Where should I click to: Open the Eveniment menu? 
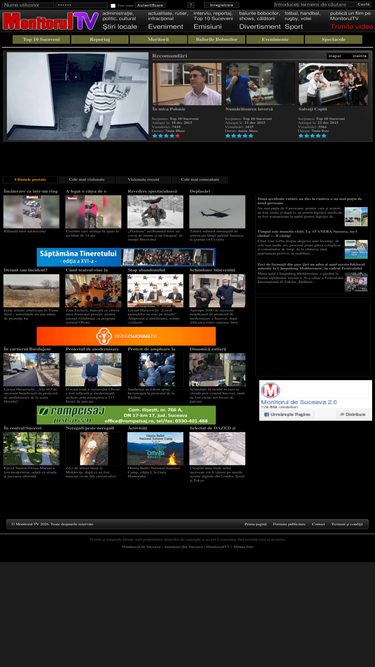click(x=165, y=26)
